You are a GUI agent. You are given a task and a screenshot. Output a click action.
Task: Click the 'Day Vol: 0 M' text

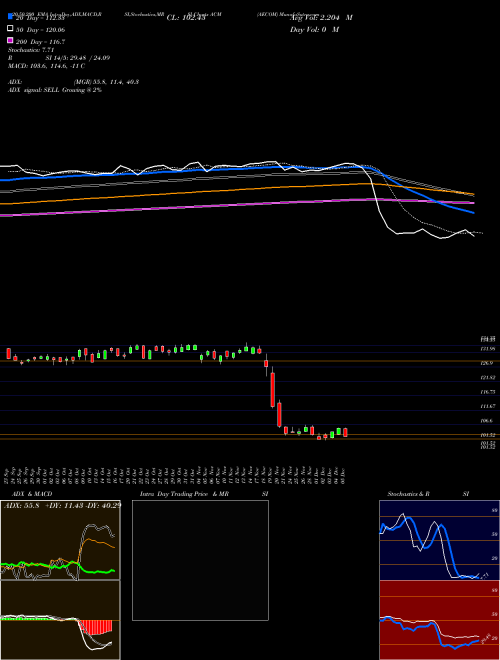coord(314,29)
